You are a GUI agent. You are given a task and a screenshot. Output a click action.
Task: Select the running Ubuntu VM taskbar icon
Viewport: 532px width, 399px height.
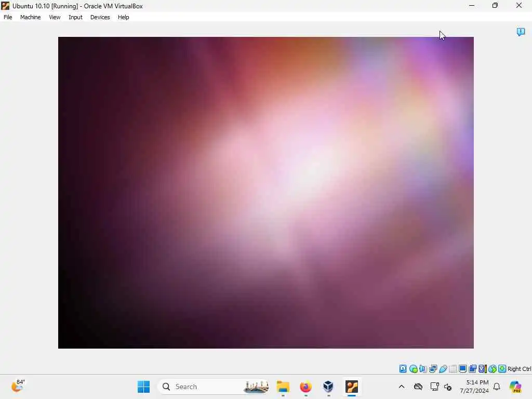352,387
